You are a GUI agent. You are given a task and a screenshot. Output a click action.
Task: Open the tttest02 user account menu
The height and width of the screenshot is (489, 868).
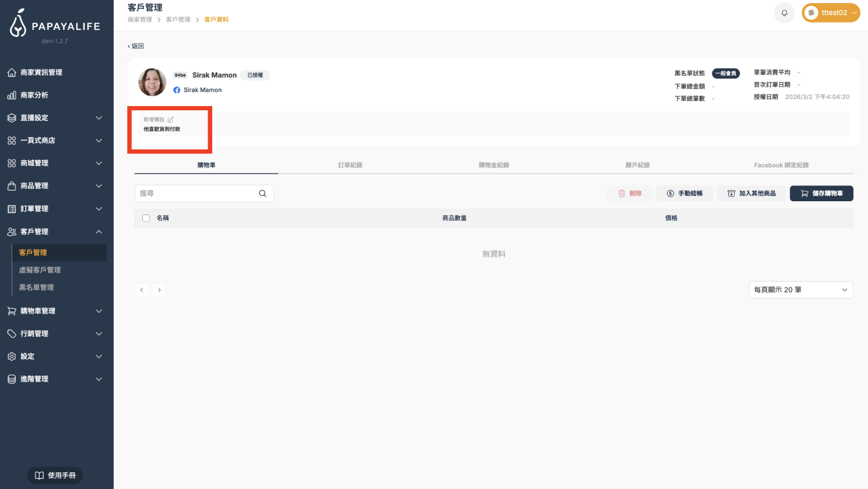[x=831, y=13]
